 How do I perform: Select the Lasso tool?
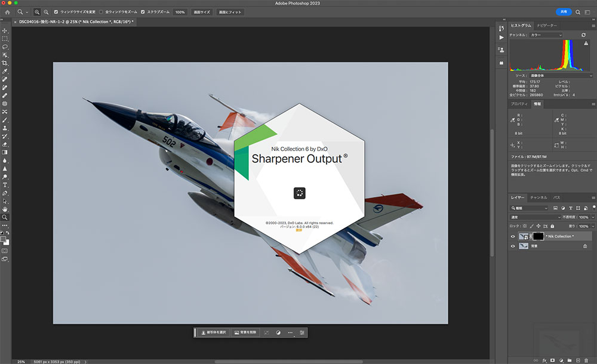(x=5, y=47)
